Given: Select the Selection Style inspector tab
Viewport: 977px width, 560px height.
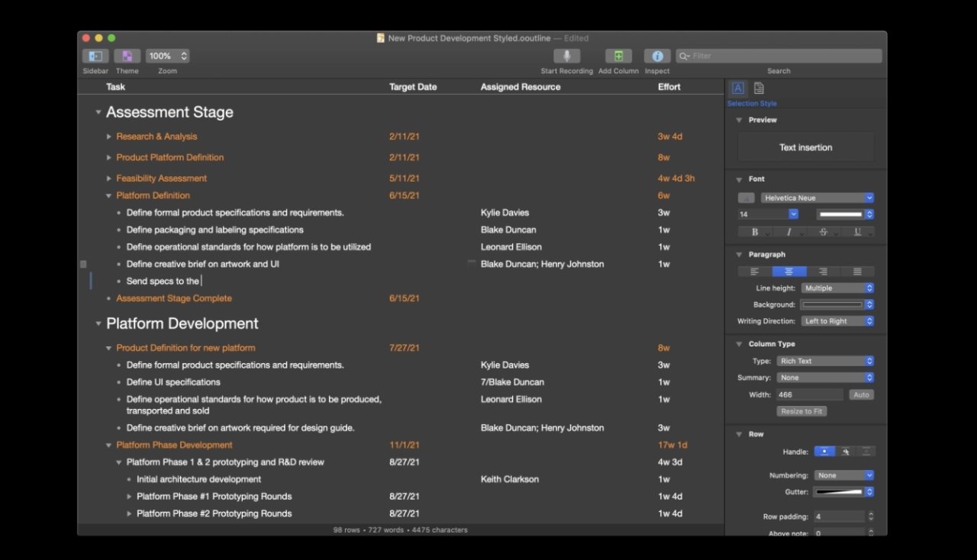Looking at the screenshot, I should [x=737, y=88].
